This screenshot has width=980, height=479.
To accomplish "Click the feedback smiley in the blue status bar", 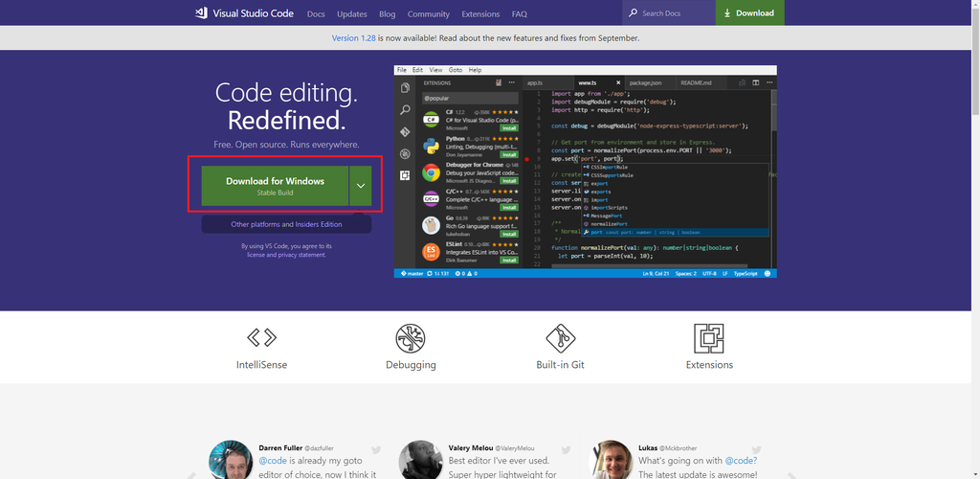I will tap(768, 274).
